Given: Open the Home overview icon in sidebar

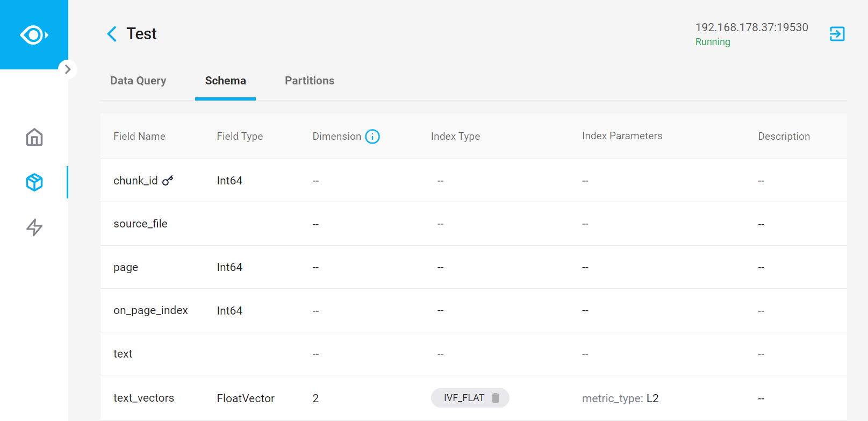Looking at the screenshot, I should point(34,138).
